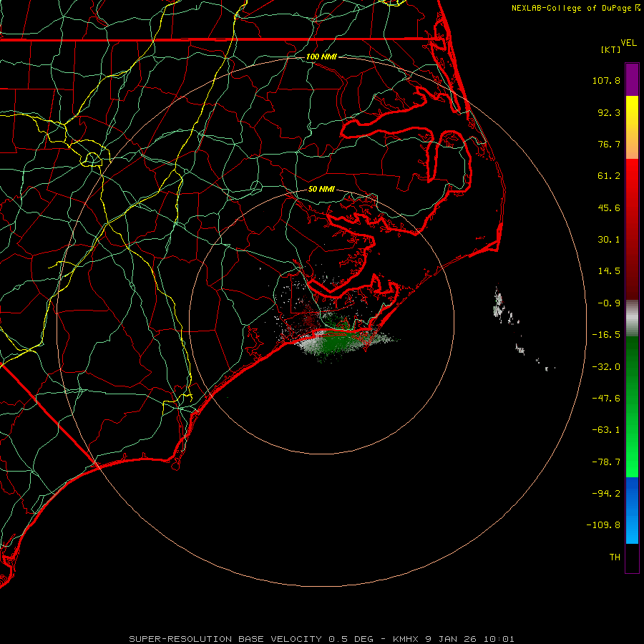644x644 pixels.
Task: Click the -47.6 legend value
Action: [x=606, y=399]
